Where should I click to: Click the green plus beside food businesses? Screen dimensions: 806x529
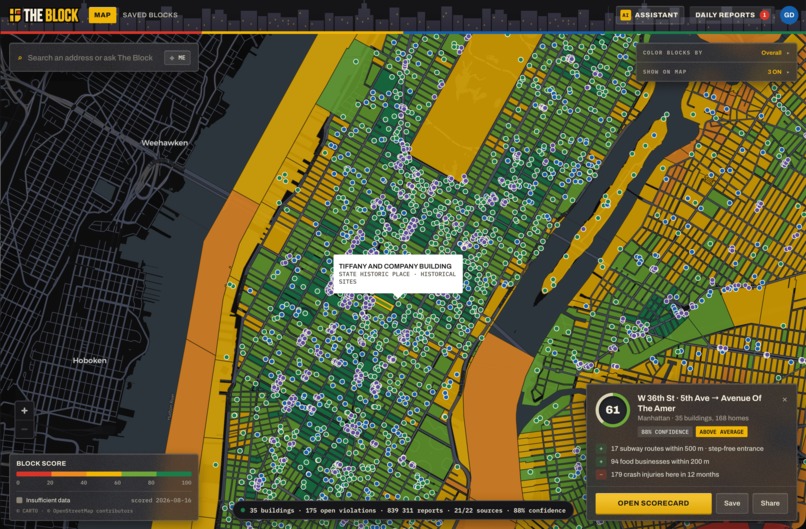600,462
